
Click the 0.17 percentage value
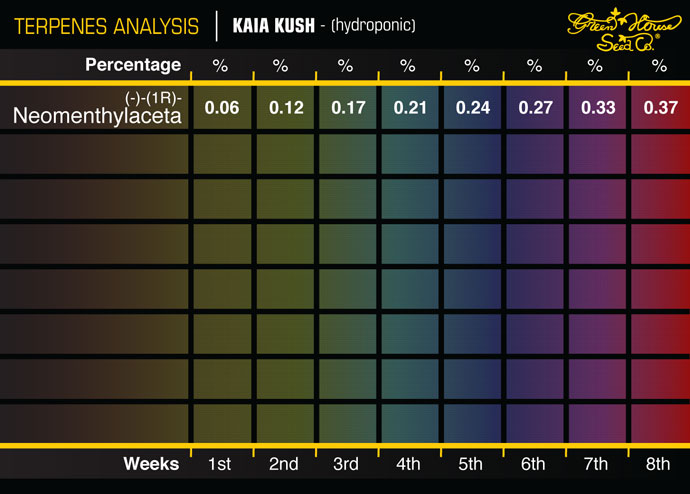point(345,108)
